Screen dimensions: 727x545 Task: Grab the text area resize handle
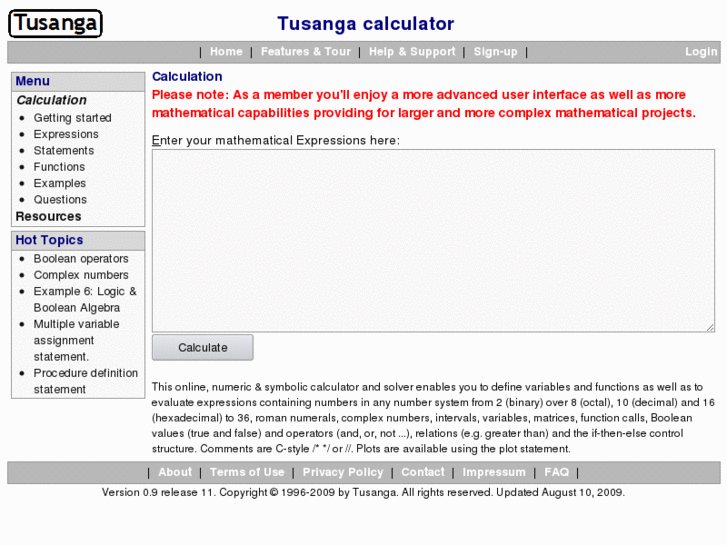(710, 328)
